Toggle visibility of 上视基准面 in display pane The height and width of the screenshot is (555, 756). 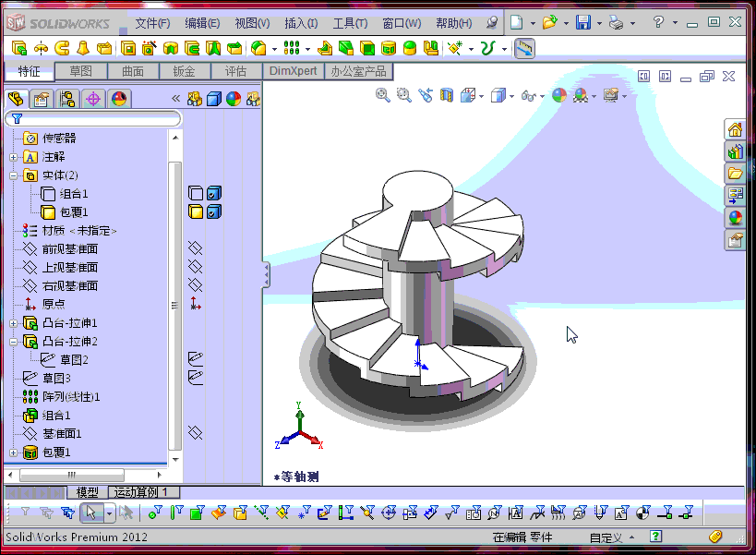(196, 267)
